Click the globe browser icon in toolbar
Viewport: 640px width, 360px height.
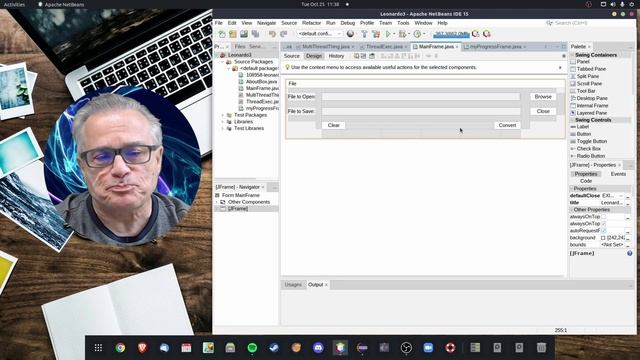coord(350,34)
